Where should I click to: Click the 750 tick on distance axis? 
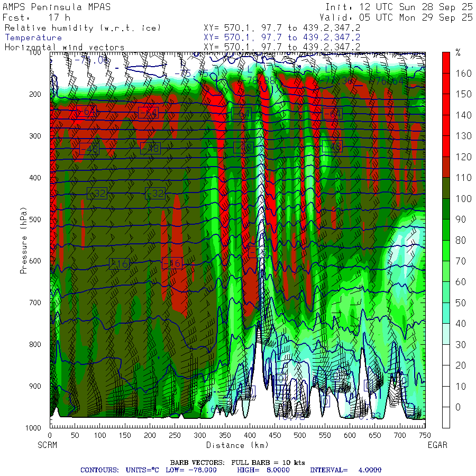coord(425,435)
